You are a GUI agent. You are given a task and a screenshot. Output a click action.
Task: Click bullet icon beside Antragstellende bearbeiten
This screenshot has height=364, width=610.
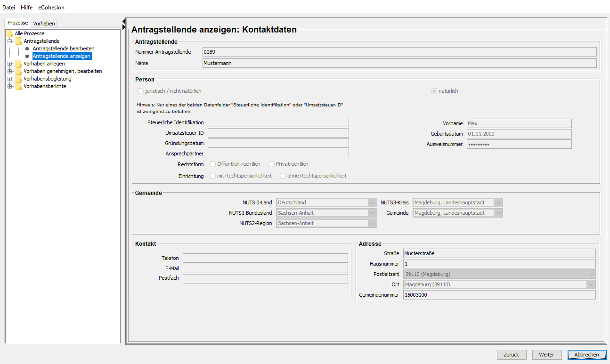27,49
